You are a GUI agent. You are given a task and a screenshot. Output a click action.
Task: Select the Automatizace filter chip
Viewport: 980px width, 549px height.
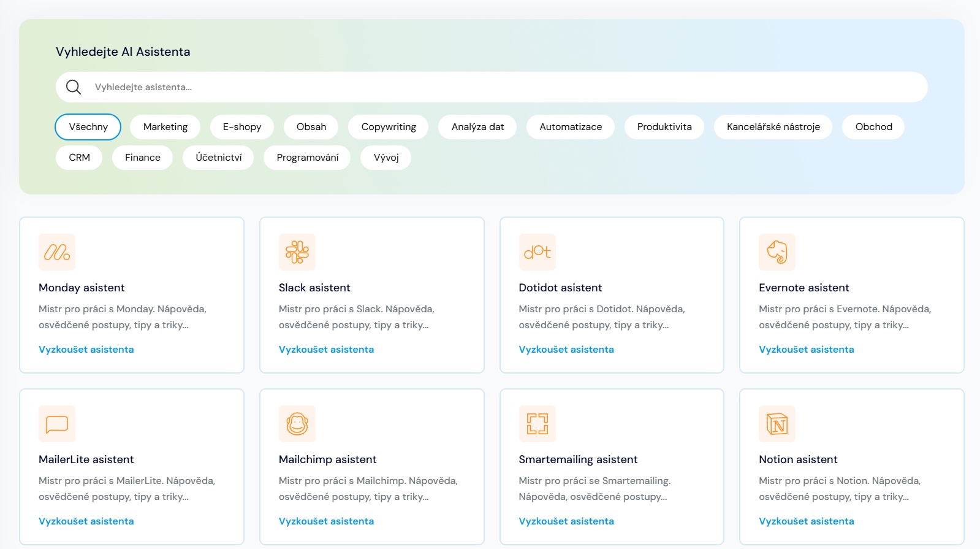pos(571,127)
